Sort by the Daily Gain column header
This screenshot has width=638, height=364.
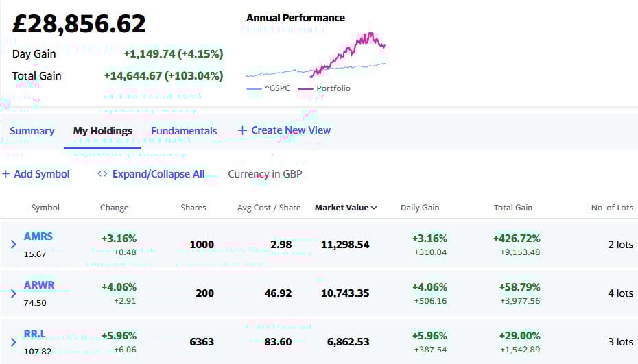[x=420, y=208]
